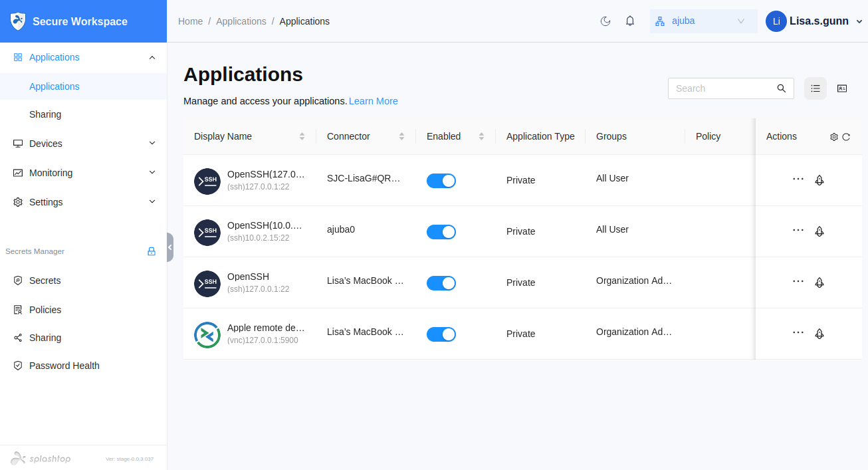Click the search magnifier icon

point(782,88)
